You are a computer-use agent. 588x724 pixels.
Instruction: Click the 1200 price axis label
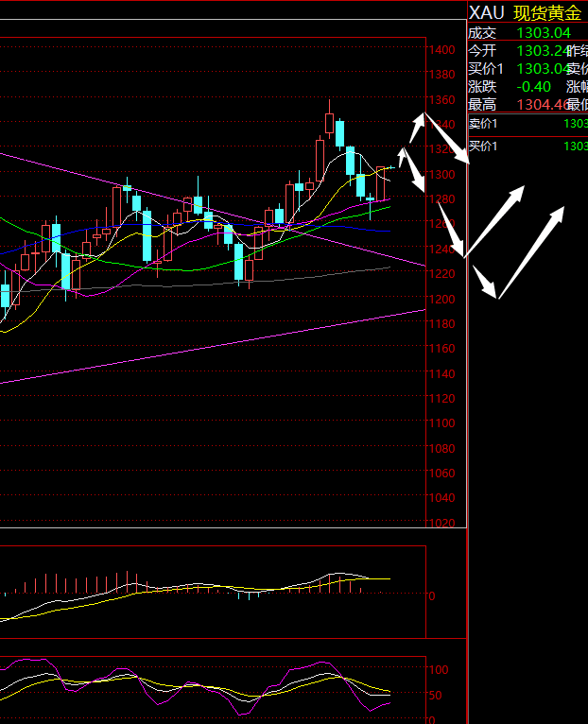click(442, 300)
